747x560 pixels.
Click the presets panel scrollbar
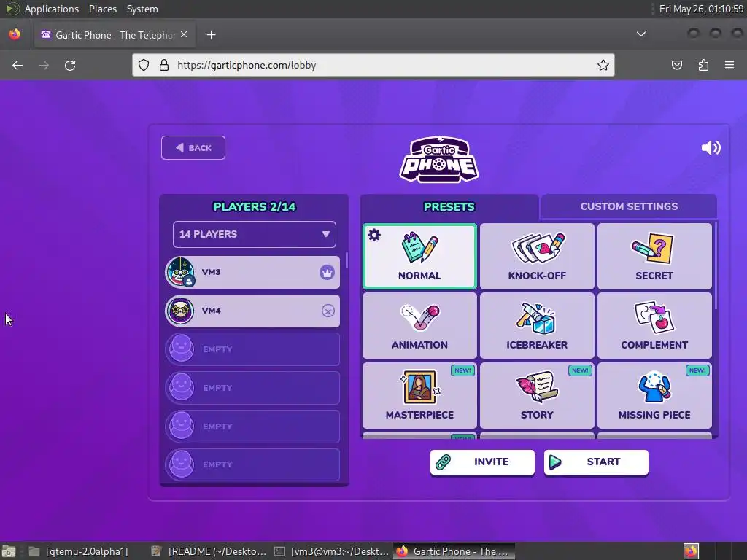tap(716, 264)
